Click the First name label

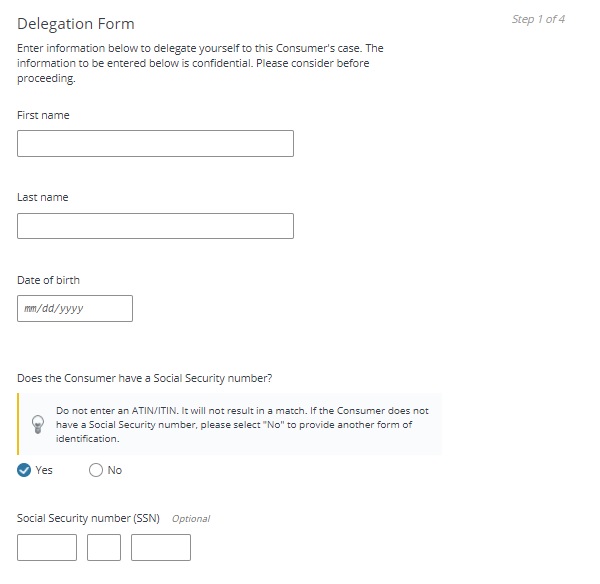43,115
